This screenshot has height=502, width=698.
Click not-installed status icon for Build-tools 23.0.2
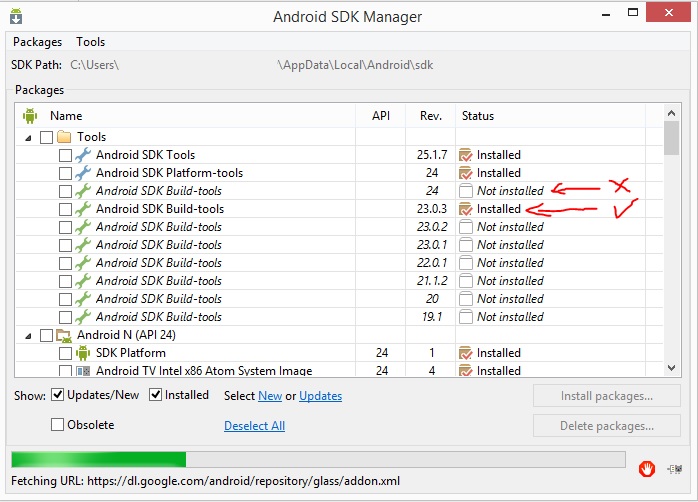466,227
